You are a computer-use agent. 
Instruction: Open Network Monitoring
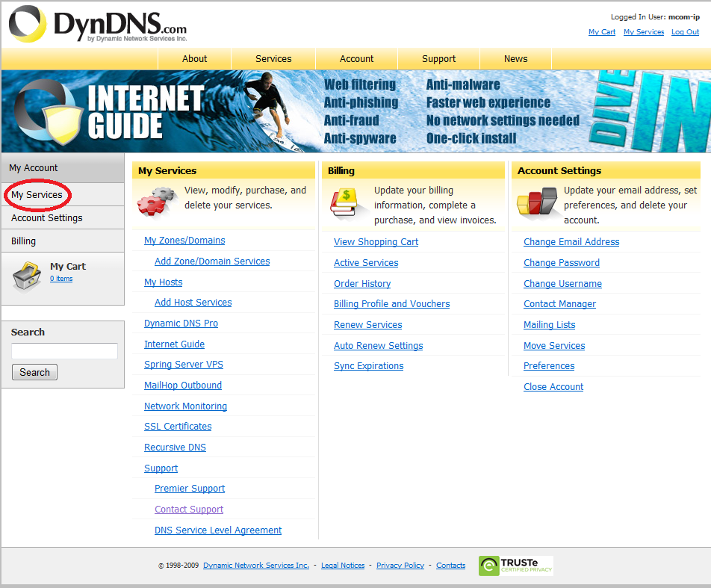(185, 406)
